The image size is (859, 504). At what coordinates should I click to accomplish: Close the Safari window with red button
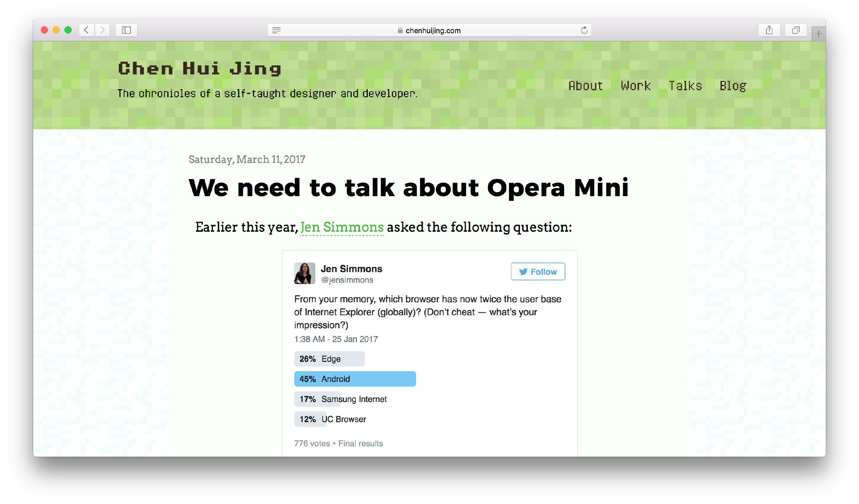44,30
